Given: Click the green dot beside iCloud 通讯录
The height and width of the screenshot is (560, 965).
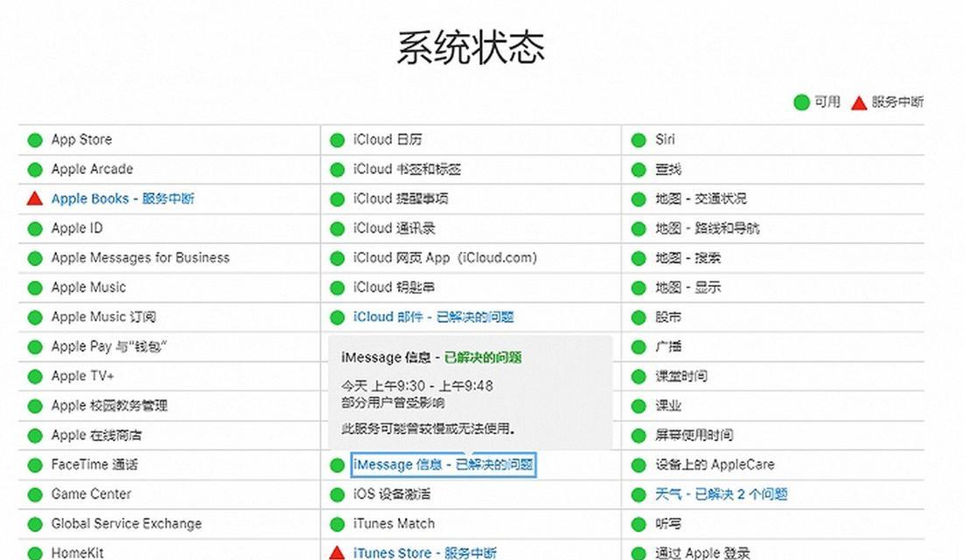Looking at the screenshot, I should pyautogui.click(x=337, y=229).
